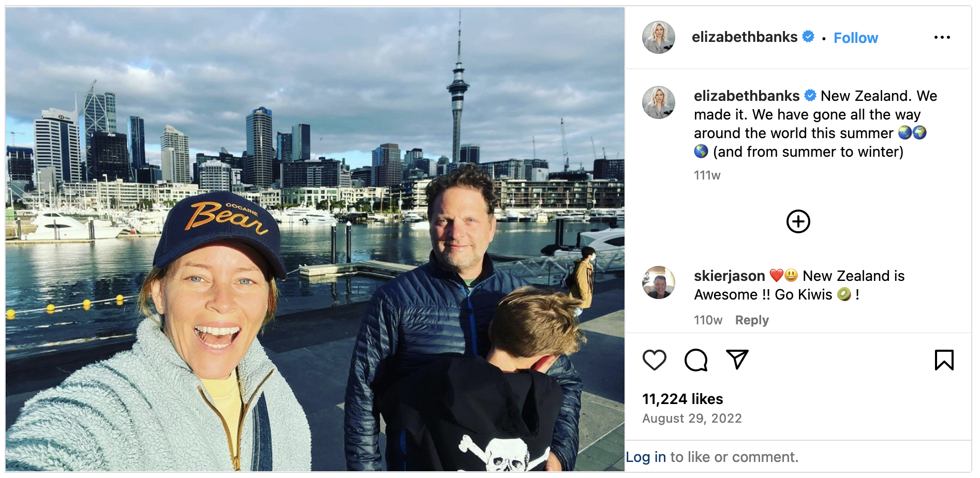Save the post with the bookmark icon

(x=944, y=360)
